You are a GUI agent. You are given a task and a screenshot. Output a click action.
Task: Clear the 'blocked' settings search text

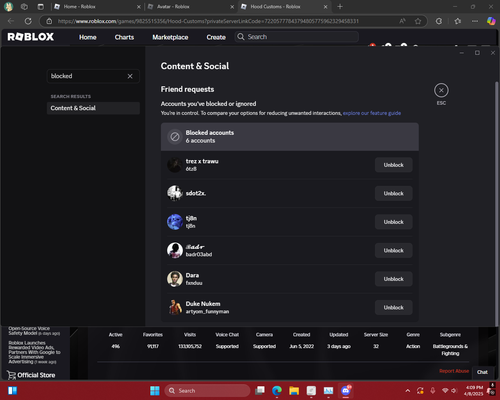tap(130, 76)
